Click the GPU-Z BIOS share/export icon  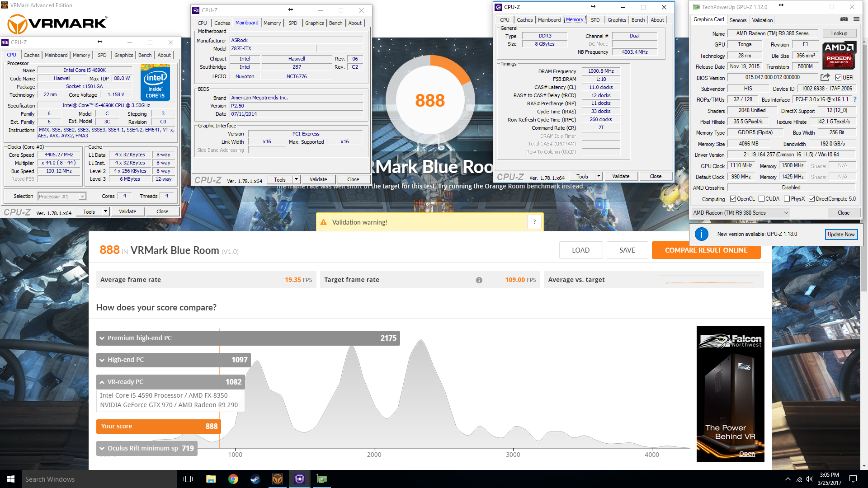(825, 77)
